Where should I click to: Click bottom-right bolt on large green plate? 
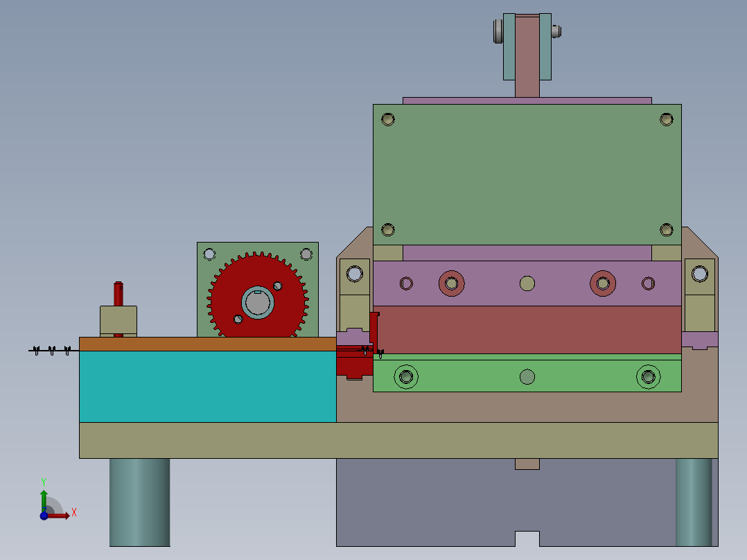[667, 229]
